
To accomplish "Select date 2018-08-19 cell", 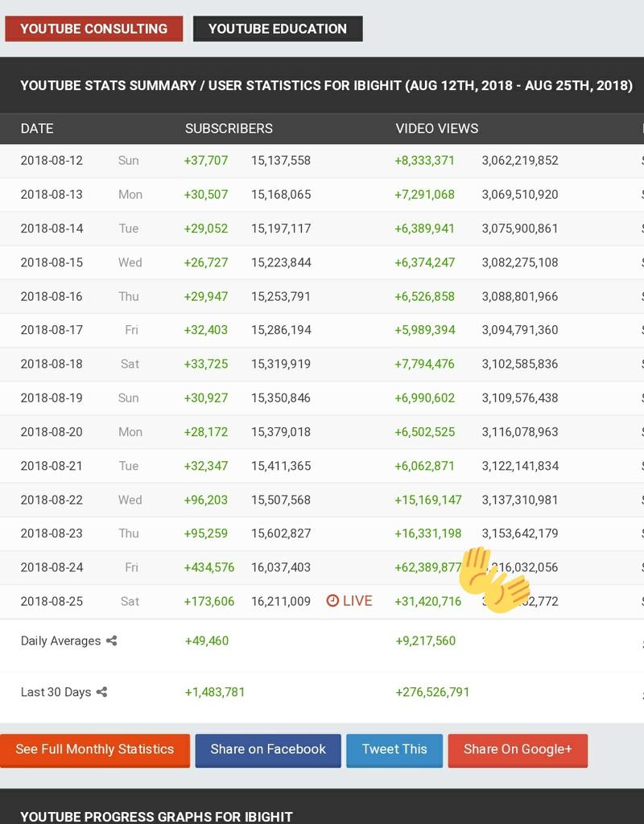I will tap(52, 398).
